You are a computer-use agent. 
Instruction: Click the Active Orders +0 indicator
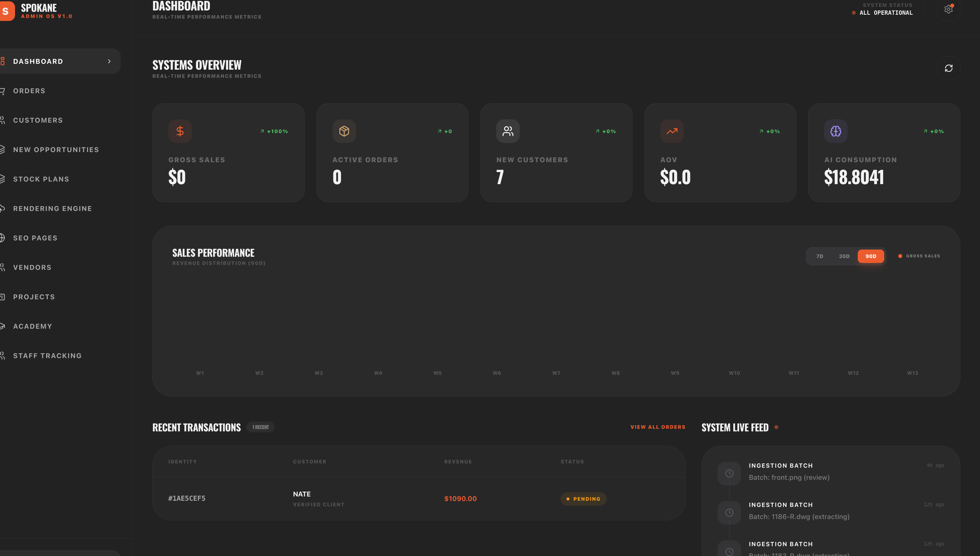445,131
